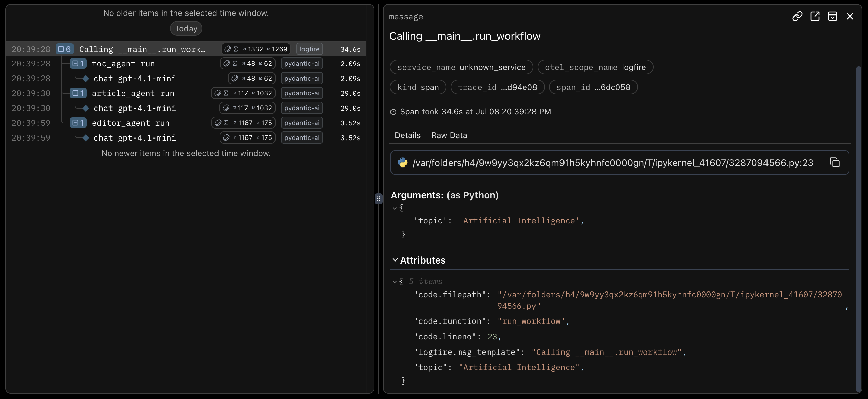The image size is (868, 399).
Task: Click token badge on chat row at 20:39:30
Action: click(247, 108)
